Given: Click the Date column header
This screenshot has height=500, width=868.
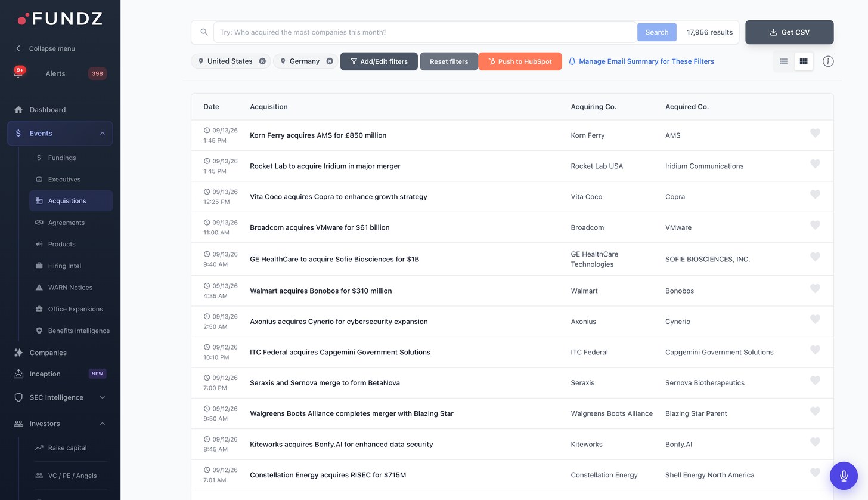Looking at the screenshot, I should 211,107.
